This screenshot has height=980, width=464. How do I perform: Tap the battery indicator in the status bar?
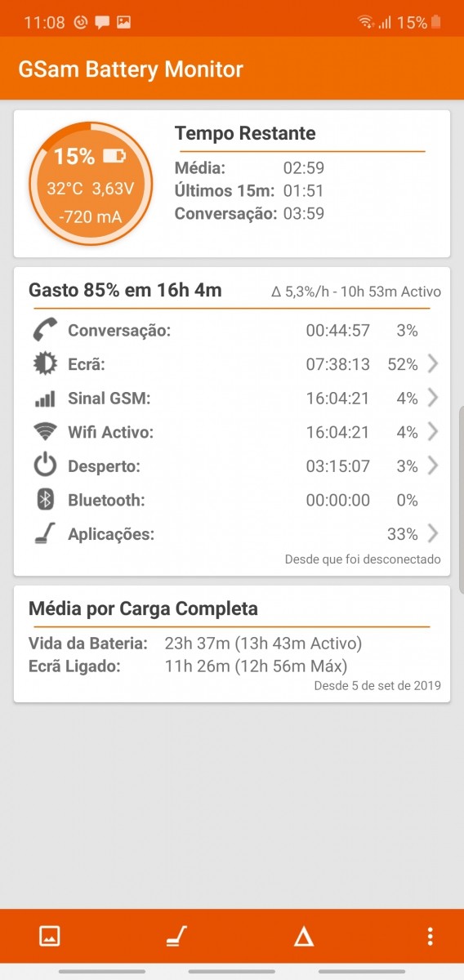tap(436, 22)
